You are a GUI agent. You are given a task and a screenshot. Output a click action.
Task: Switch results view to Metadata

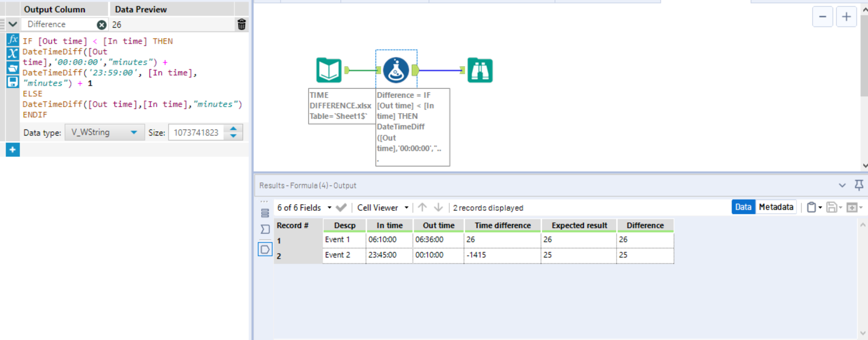click(776, 207)
